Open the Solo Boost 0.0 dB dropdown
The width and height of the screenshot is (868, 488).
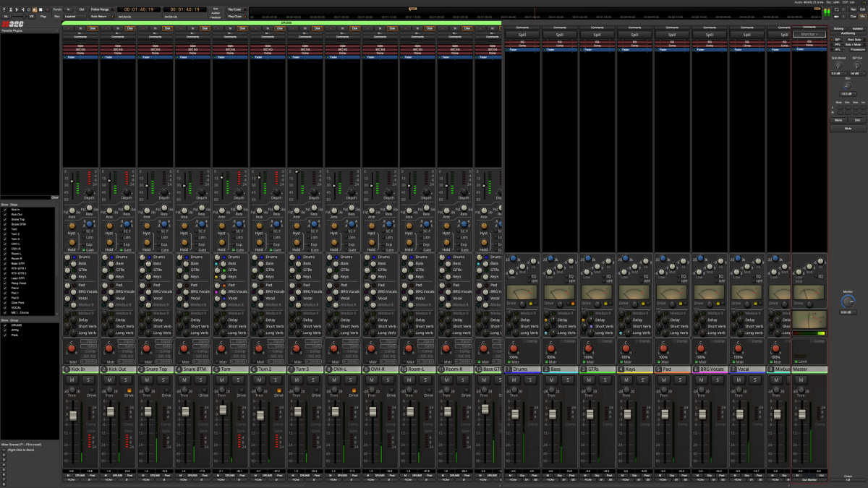point(838,74)
